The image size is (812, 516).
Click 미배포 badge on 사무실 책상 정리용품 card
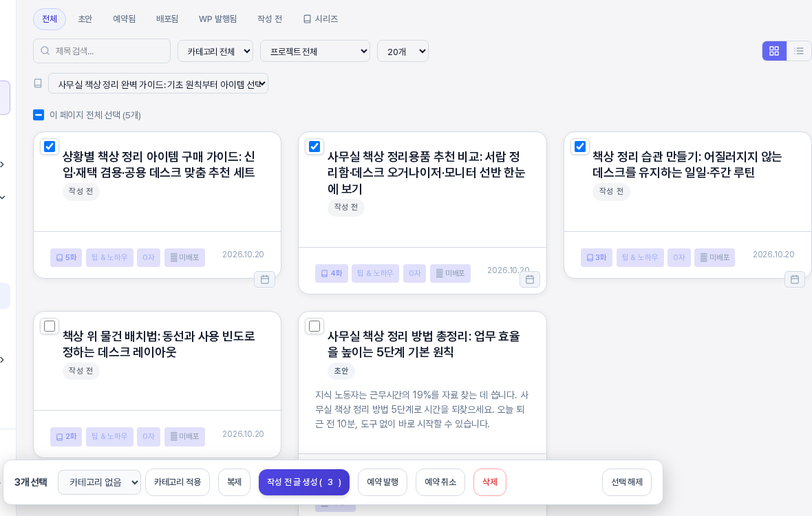pos(450,273)
